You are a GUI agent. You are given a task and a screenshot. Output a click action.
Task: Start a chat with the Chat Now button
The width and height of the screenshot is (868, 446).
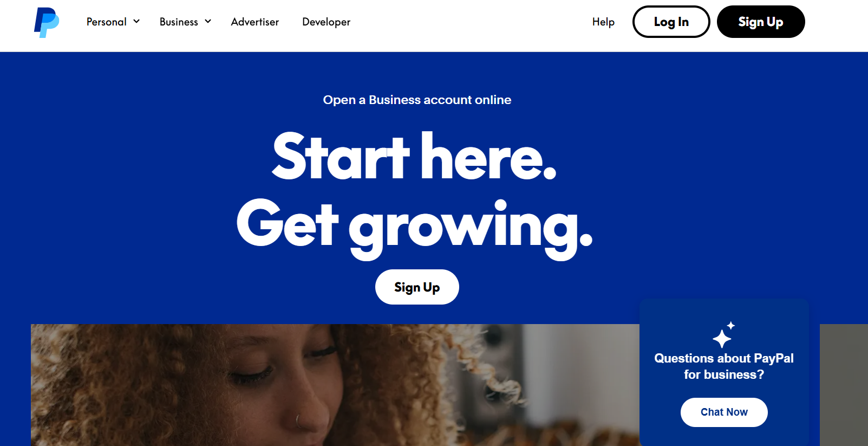pos(724,412)
